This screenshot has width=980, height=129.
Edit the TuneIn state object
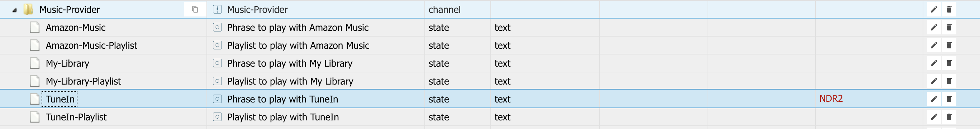(x=934, y=99)
